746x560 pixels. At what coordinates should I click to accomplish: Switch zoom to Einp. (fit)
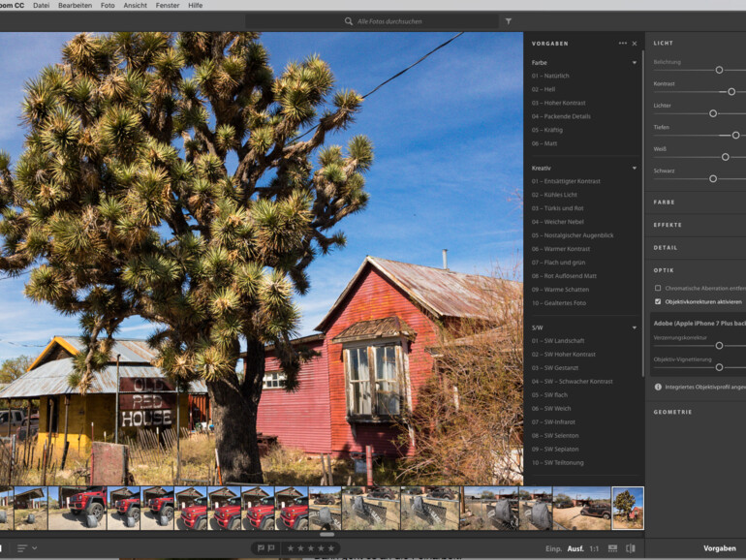pos(553,548)
